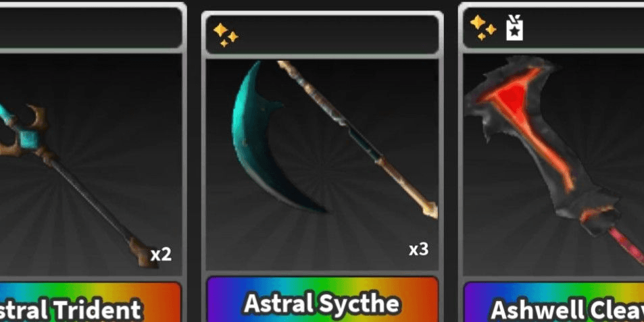Click the brown butt end of the trident
Viewport: 644px width, 322px height.
[x=142, y=252]
